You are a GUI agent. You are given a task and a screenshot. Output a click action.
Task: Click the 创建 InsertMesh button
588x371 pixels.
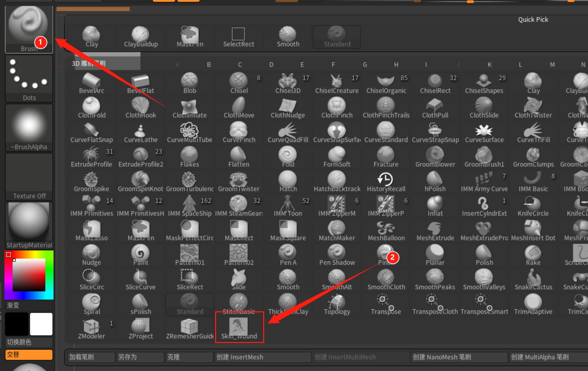point(263,357)
